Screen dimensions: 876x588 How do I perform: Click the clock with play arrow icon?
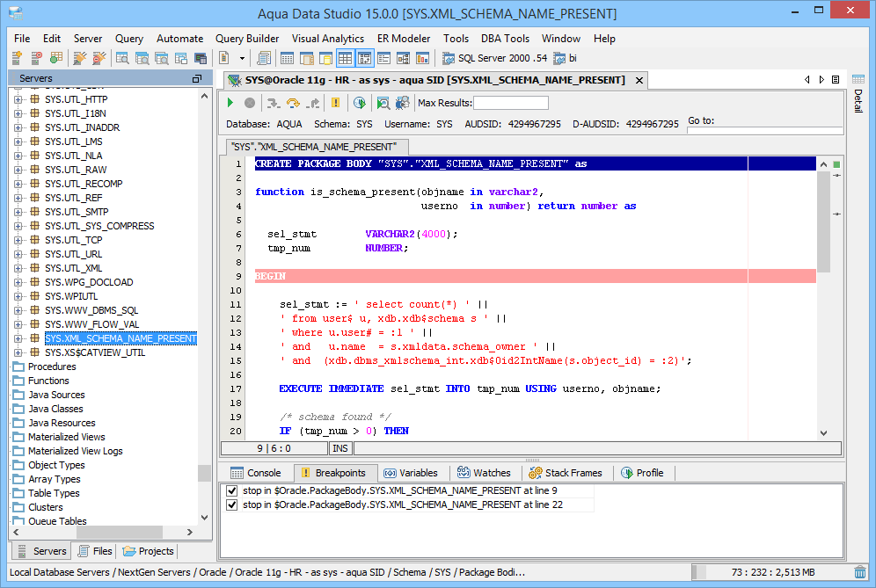pyautogui.click(x=359, y=103)
